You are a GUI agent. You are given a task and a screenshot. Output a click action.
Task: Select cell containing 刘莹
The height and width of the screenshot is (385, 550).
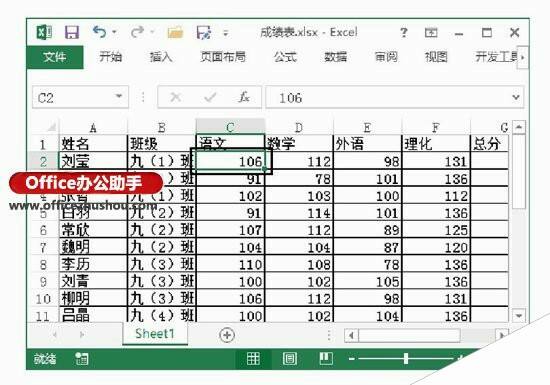pos(93,161)
